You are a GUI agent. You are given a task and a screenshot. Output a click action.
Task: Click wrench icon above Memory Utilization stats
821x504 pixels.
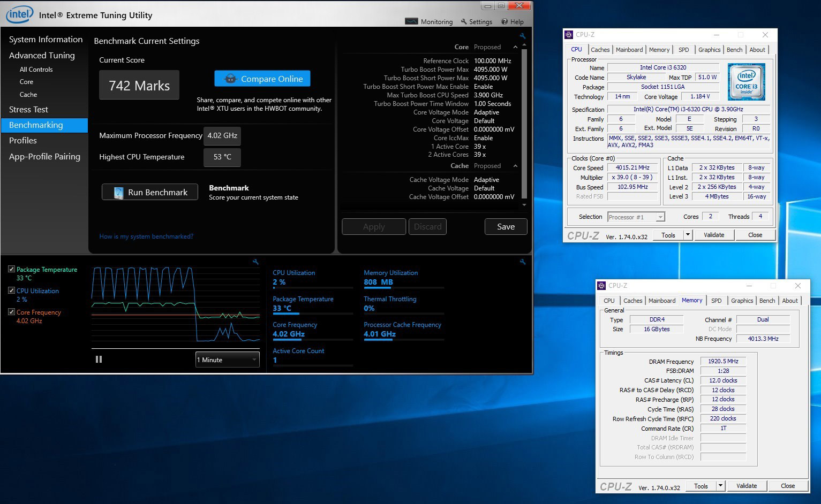coord(523,262)
